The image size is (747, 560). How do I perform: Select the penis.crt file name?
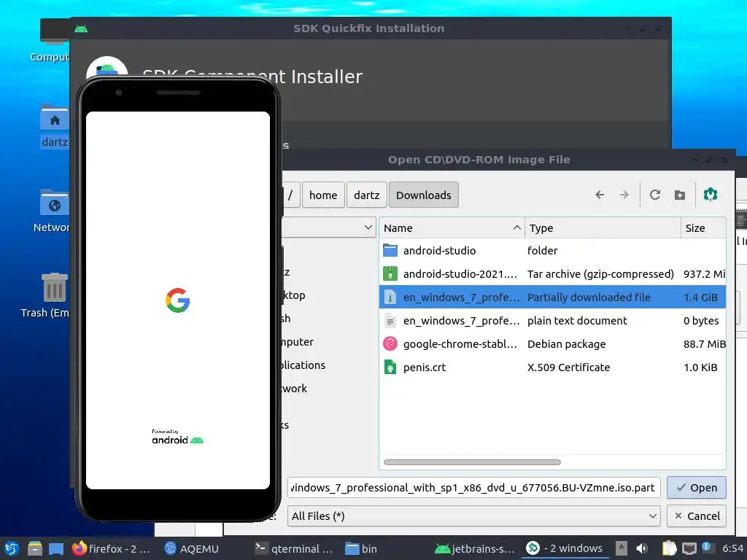click(425, 367)
